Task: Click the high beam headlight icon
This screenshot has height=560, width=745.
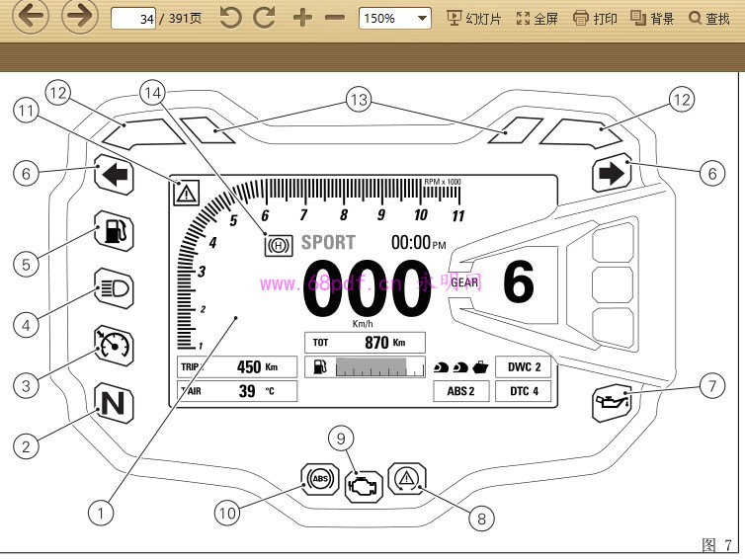Action: pyautogui.click(x=114, y=289)
